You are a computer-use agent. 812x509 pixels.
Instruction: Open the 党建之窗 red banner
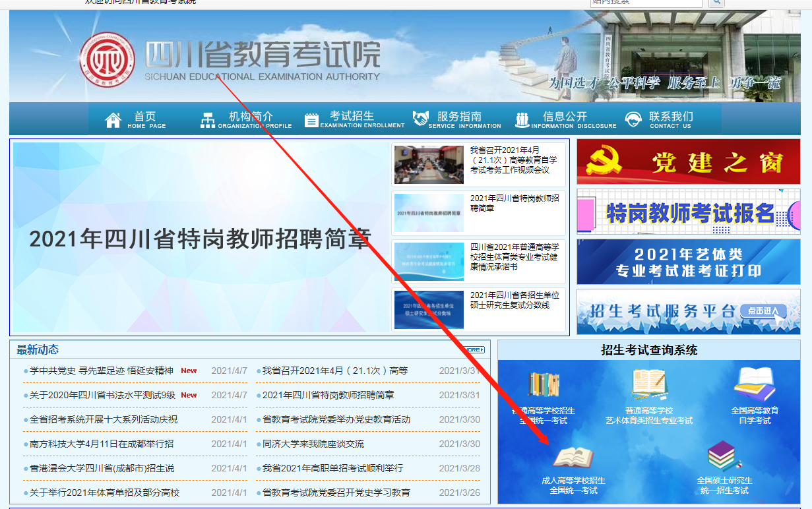689,162
